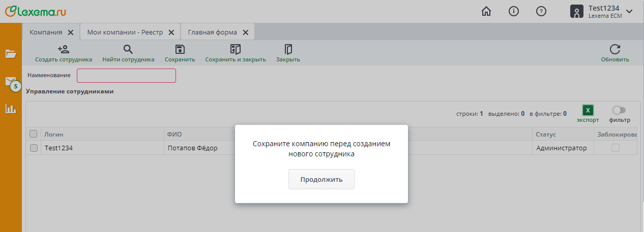The height and width of the screenshot is (232, 644).
Task: Open the mail icon with badge 5
Action: (11, 81)
